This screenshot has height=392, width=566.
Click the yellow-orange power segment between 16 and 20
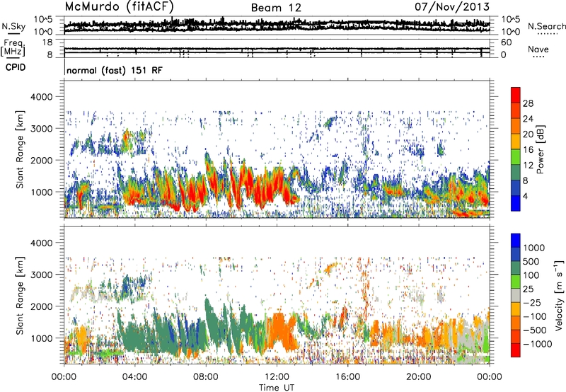pyautogui.click(x=516, y=142)
